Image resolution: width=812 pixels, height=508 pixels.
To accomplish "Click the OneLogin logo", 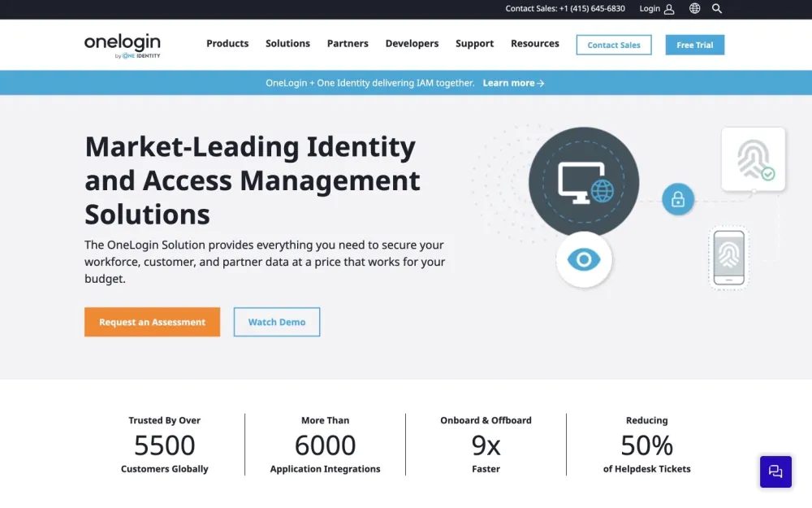I will [x=122, y=45].
